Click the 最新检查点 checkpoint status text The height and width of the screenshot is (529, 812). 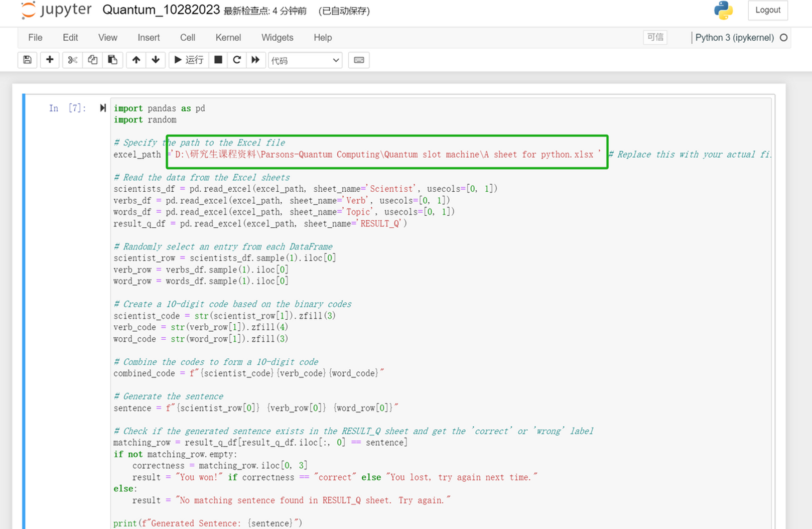coord(265,11)
